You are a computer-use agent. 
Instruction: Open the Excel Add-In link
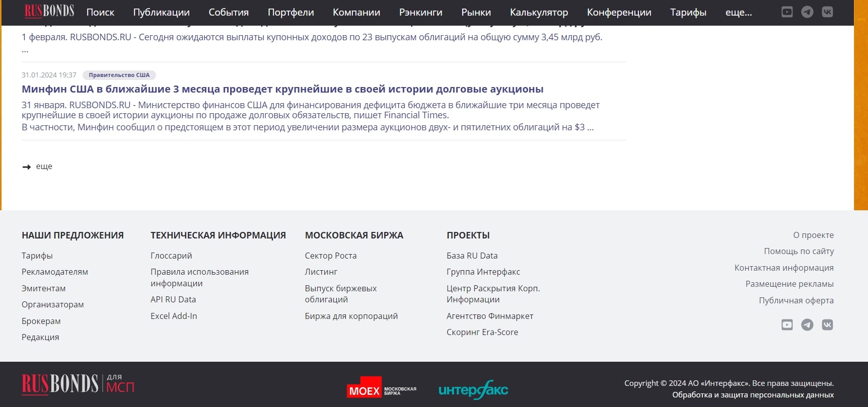coord(174,316)
